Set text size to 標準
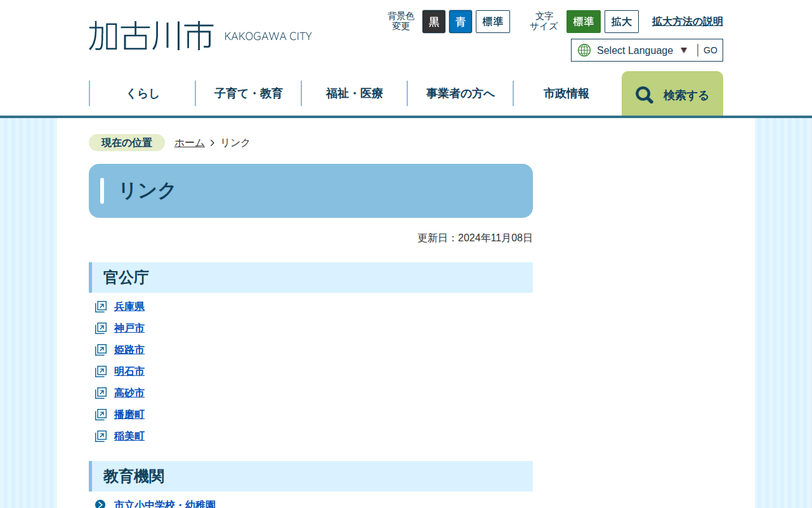 584,22
